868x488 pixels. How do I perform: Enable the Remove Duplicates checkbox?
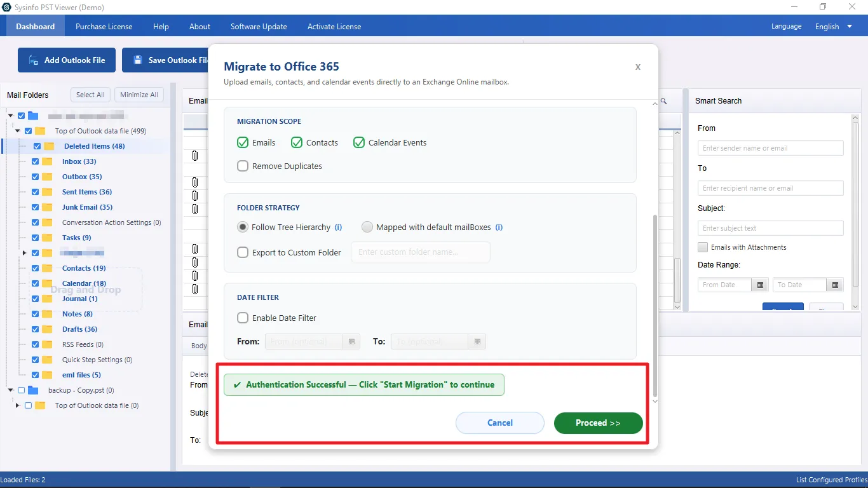[x=243, y=166]
